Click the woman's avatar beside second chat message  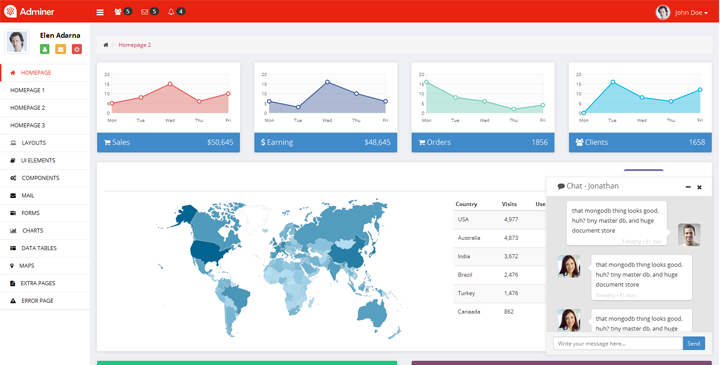[568, 266]
